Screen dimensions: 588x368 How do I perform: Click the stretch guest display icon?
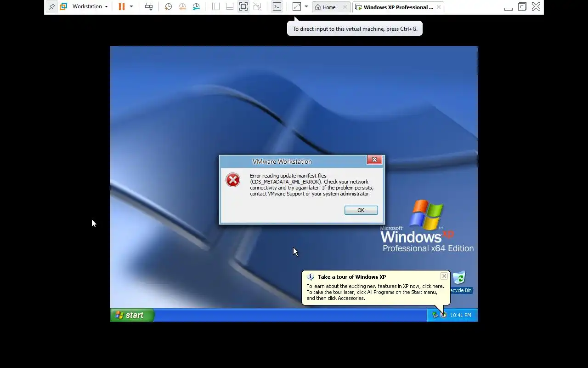297,7
